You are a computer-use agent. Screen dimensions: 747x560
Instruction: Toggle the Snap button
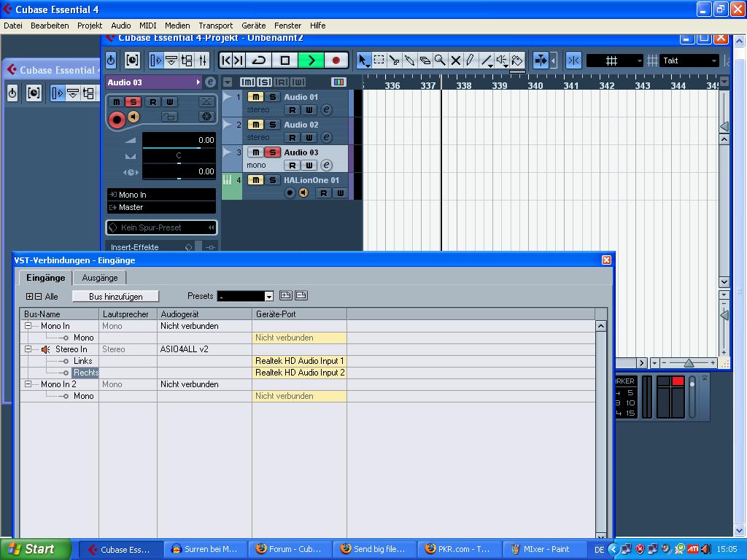coord(573,61)
